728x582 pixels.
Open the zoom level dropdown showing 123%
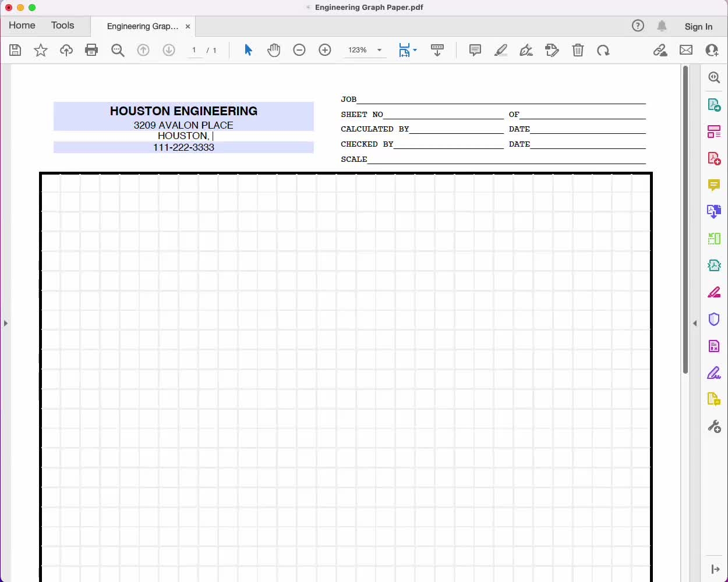click(x=365, y=50)
